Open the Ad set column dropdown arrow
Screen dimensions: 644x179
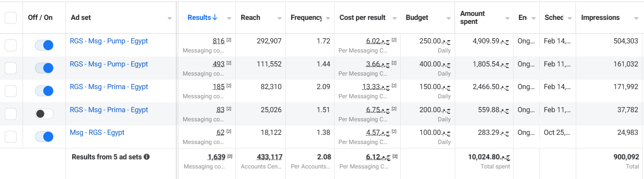(169, 18)
